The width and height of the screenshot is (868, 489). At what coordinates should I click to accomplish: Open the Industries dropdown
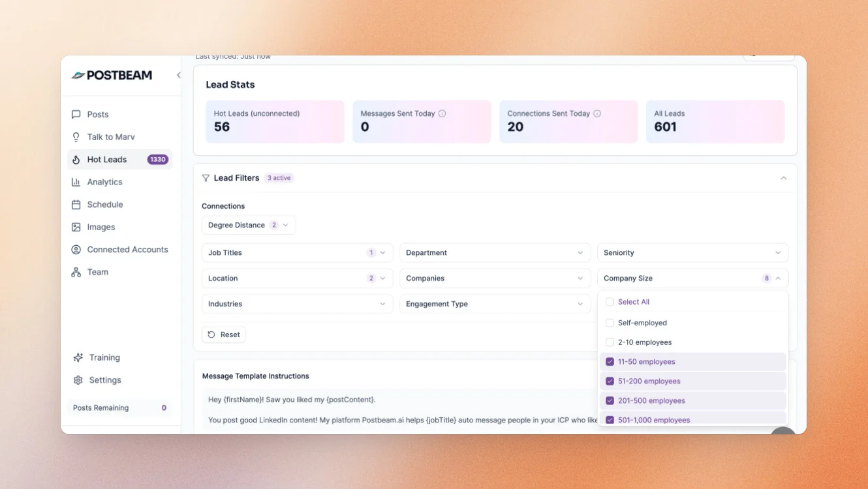click(298, 304)
